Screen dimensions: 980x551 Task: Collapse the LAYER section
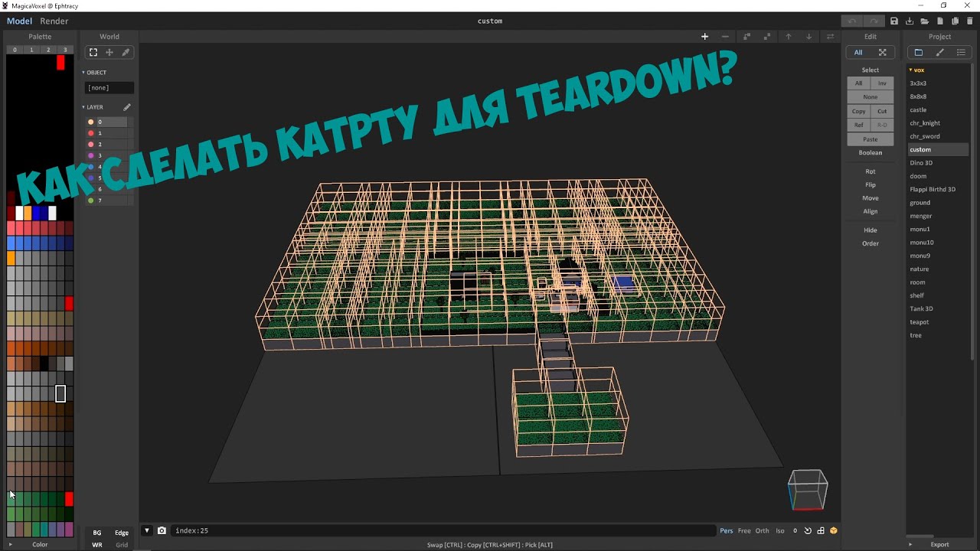point(83,107)
